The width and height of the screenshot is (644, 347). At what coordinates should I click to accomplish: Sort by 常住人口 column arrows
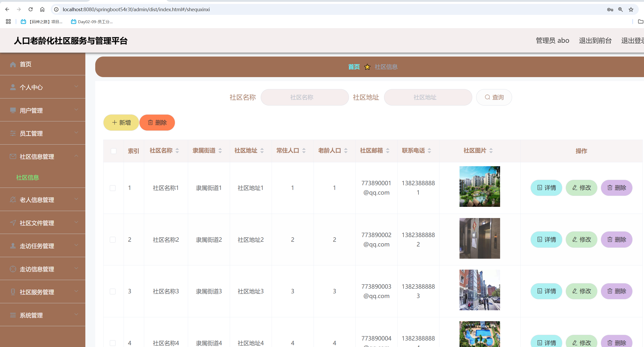click(x=304, y=151)
